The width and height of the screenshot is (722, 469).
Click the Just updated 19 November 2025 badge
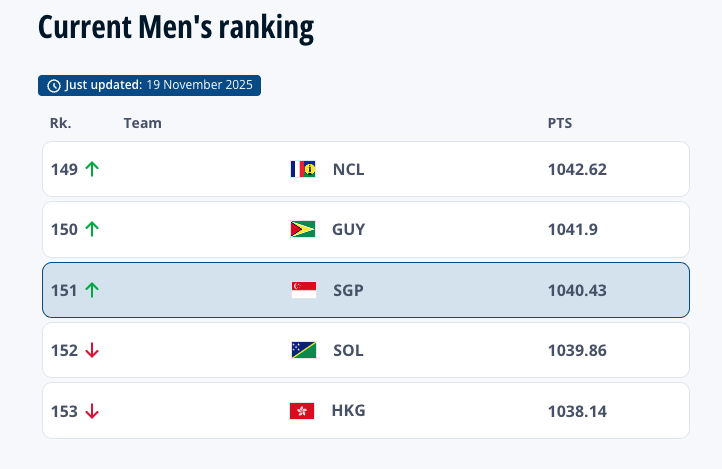[150, 85]
